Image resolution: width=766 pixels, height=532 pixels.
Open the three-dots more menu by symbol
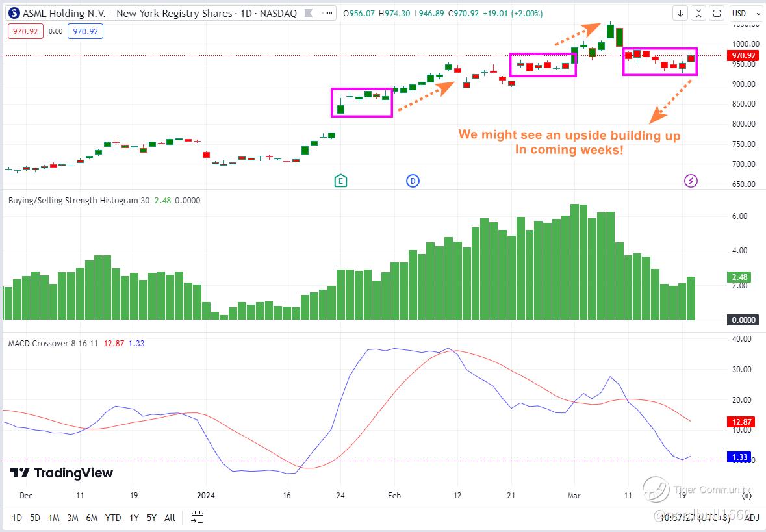coord(326,13)
